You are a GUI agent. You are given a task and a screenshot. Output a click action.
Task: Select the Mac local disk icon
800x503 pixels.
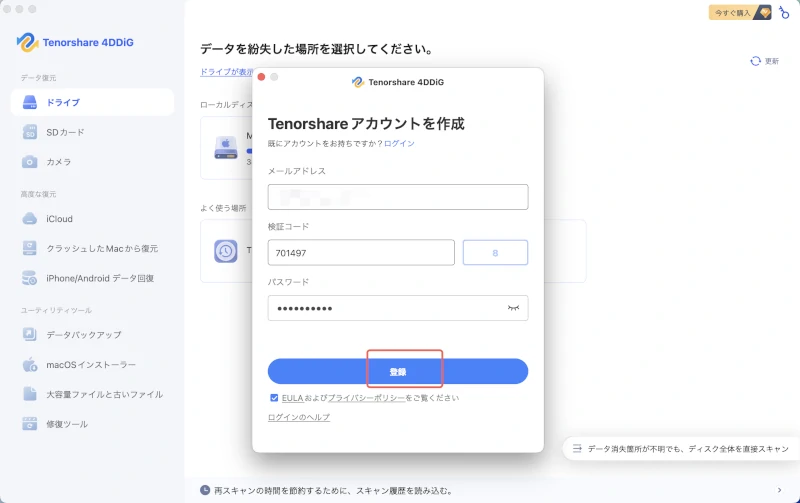tap(226, 148)
